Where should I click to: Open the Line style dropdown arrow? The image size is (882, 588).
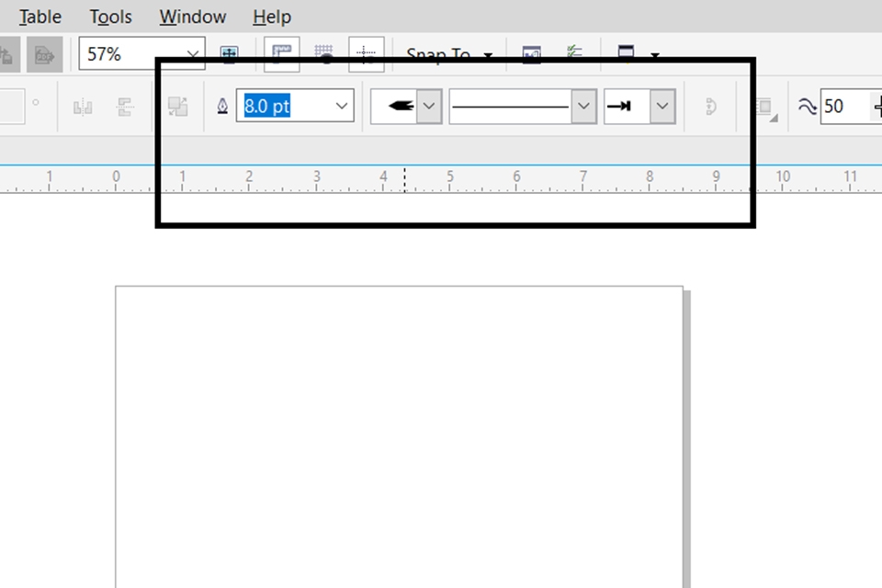[x=584, y=106]
